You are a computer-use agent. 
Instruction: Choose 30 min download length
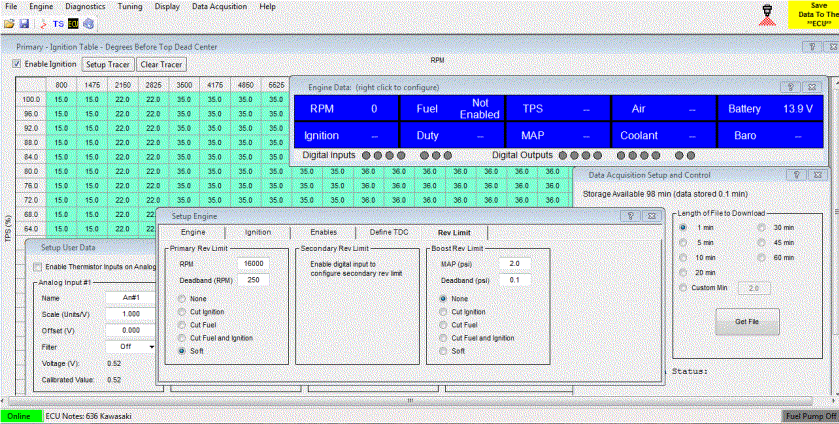762,228
